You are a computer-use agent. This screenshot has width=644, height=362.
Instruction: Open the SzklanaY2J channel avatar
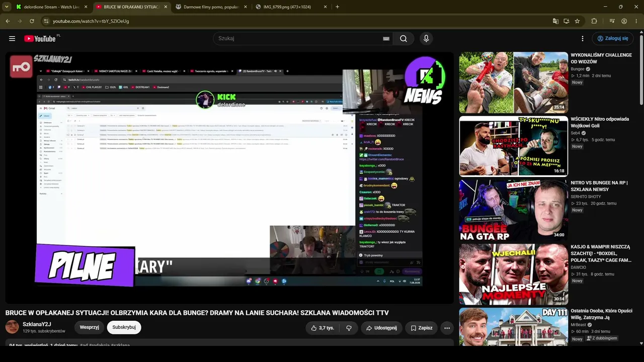click(12, 327)
